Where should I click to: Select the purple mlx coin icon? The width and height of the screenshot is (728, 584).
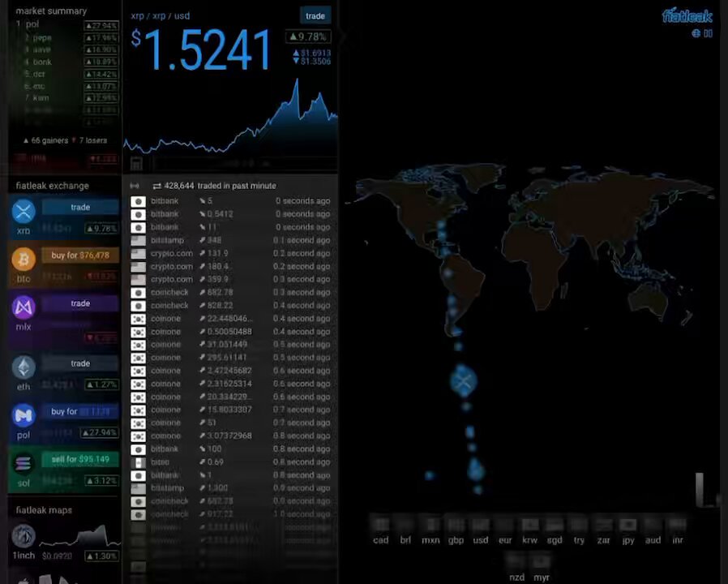pos(24,307)
